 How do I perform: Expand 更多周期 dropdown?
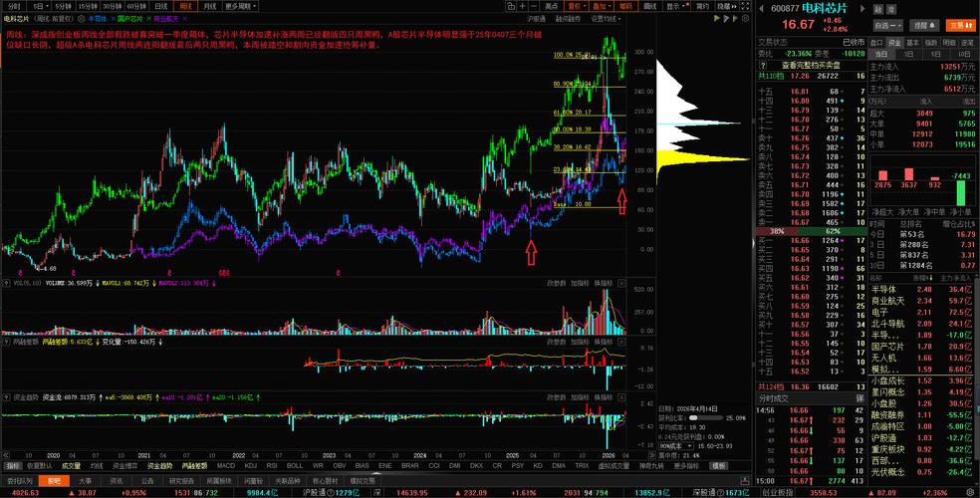pos(240,6)
